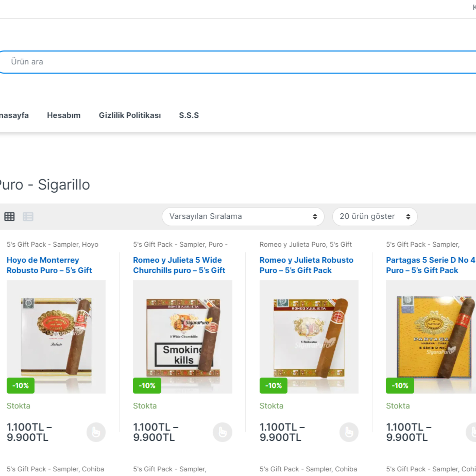This screenshot has height=476, width=476.
Task: Open the Hesabım menu item
Action: coord(64,115)
